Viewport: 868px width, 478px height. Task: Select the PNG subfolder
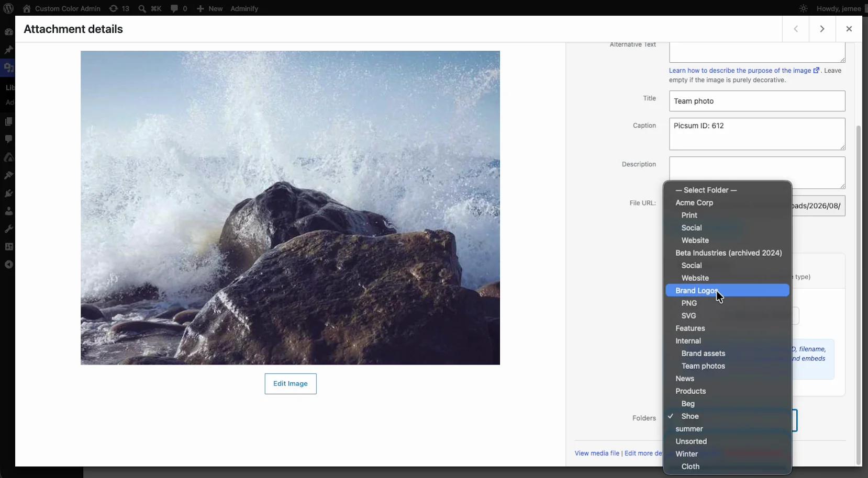pos(727,303)
